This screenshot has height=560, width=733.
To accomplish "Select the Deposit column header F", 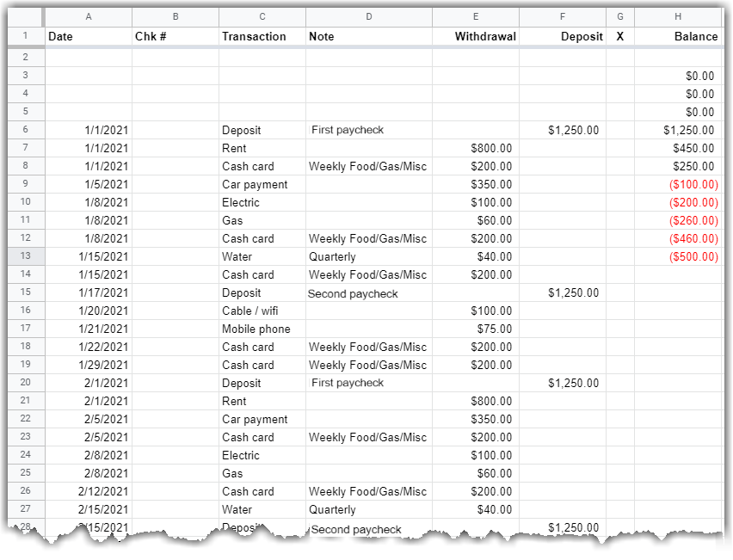I will [563, 15].
